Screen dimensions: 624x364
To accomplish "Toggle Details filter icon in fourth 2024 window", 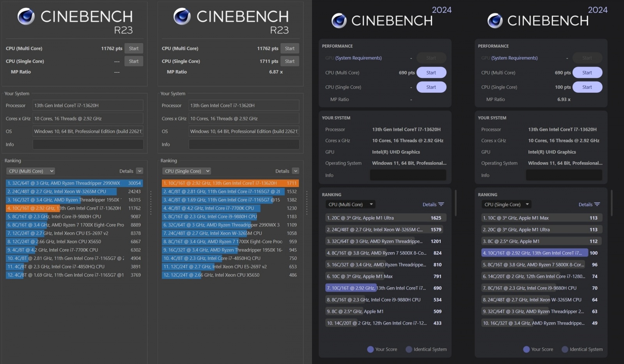I will point(597,204).
